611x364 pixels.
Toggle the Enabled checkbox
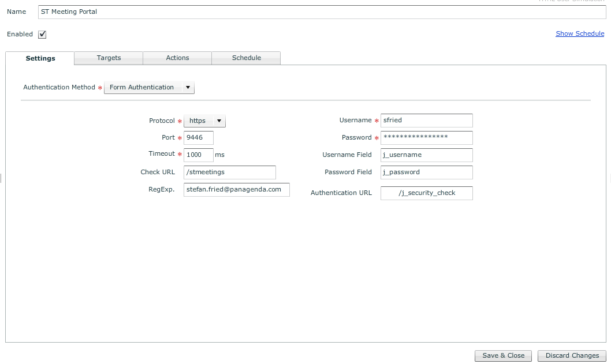[42, 34]
